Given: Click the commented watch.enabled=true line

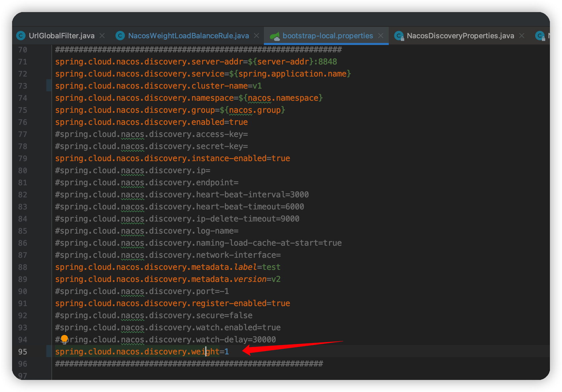Looking at the screenshot, I should [168, 327].
